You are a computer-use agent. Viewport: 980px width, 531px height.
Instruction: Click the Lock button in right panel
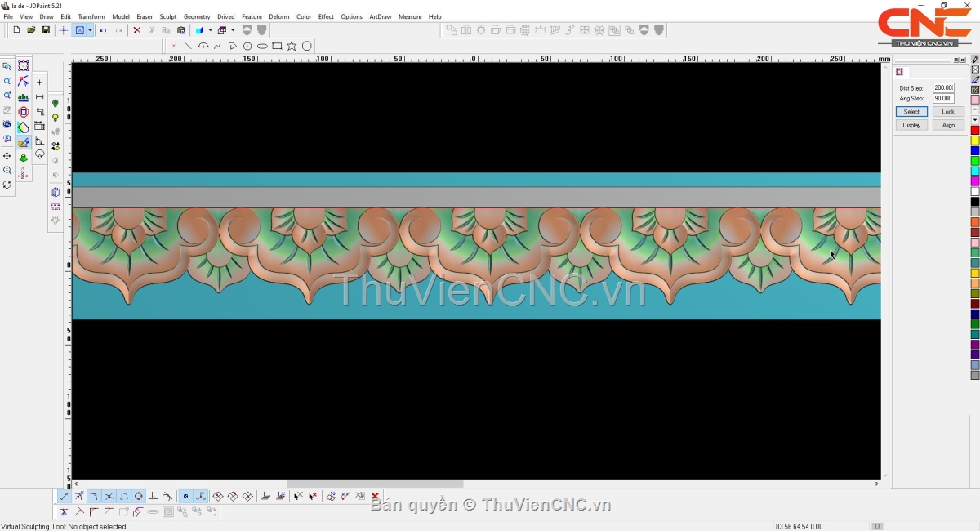[x=948, y=111]
